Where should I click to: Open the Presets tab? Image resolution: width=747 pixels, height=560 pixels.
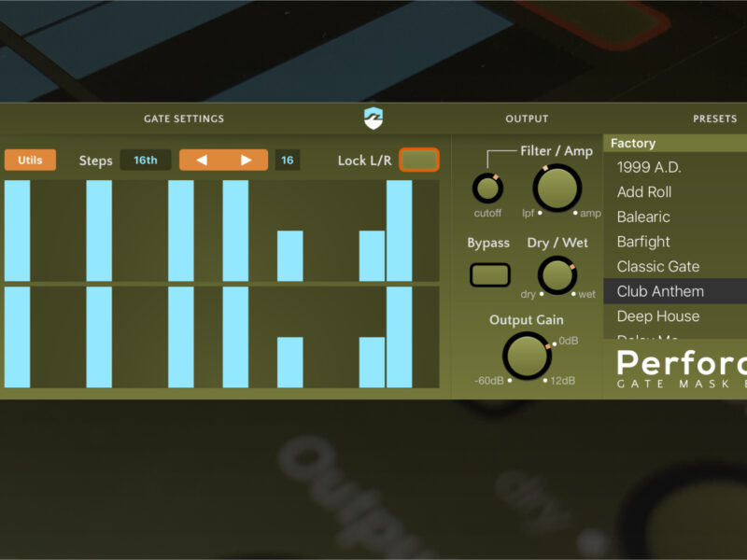[x=714, y=119]
